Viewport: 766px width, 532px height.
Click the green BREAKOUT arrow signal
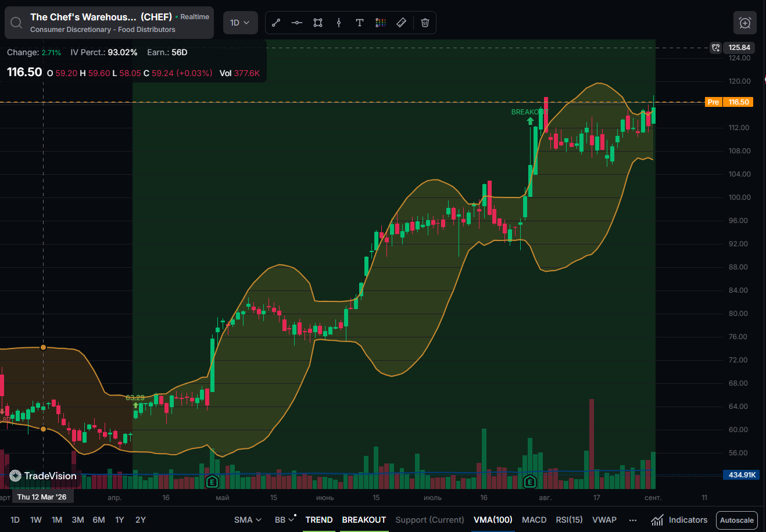(x=530, y=121)
